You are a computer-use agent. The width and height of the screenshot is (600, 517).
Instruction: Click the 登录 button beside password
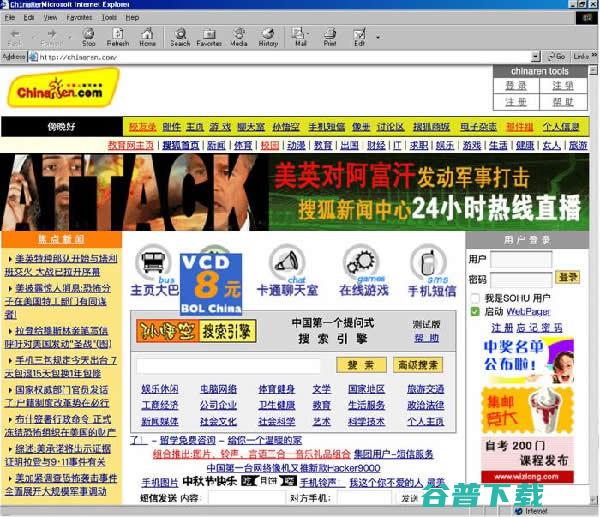(x=567, y=277)
